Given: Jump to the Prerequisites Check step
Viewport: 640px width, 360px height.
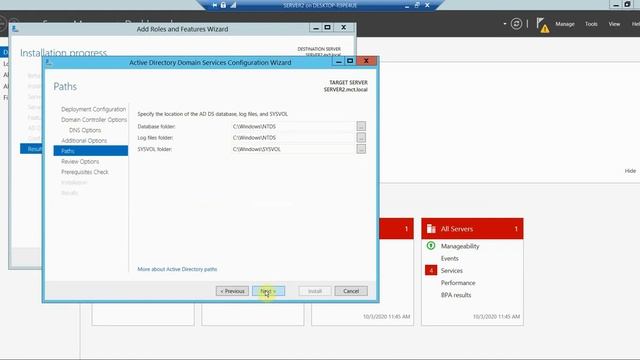Looking at the screenshot, I should (x=85, y=172).
